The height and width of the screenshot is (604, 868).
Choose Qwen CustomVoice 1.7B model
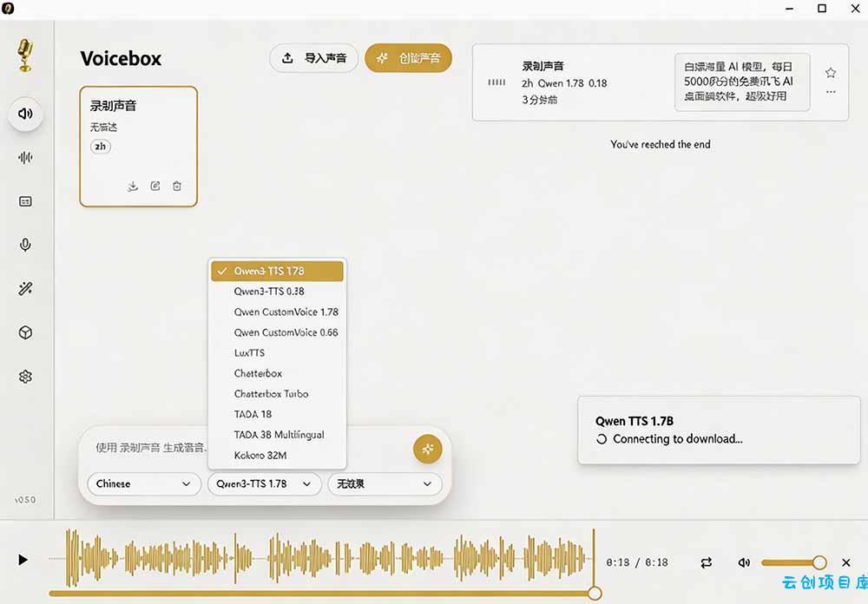(x=277, y=312)
